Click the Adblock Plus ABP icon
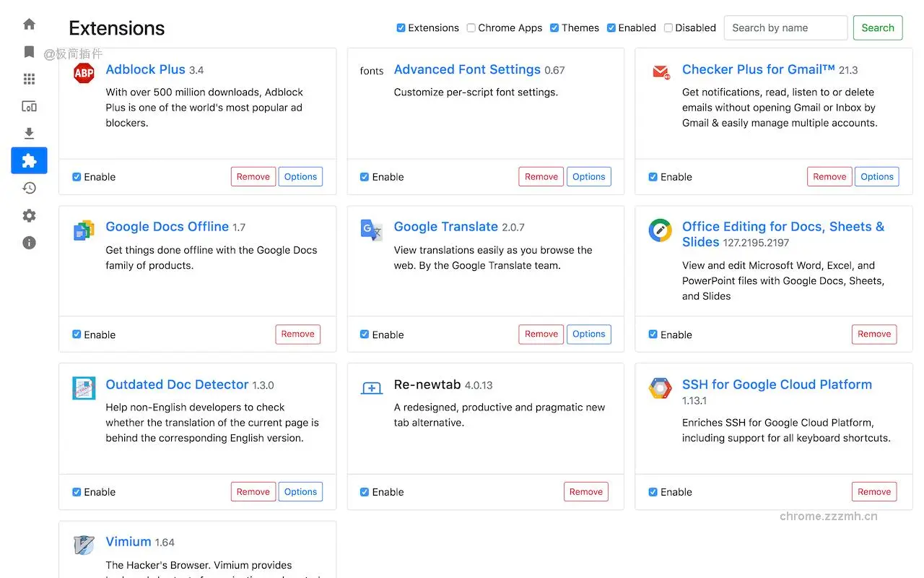 pyautogui.click(x=84, y=73)
